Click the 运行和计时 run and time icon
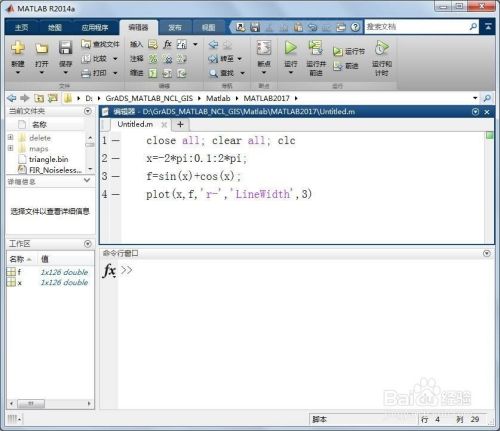The width and height of the screenshot is (500, 431). click(x=382, y=48)
